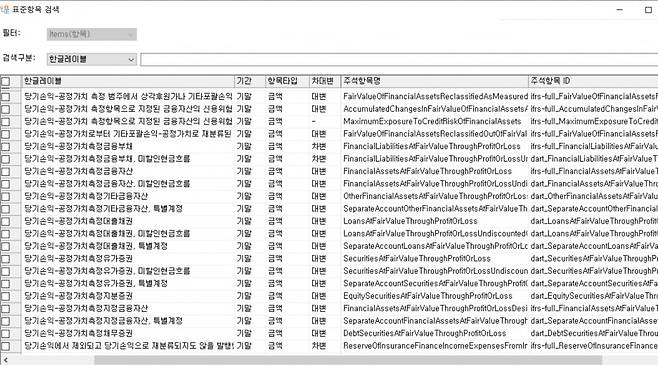
Task: Check the OtherFinancialAssetsAtFairValue row checkbox
Action: click(x=5, y=197)
